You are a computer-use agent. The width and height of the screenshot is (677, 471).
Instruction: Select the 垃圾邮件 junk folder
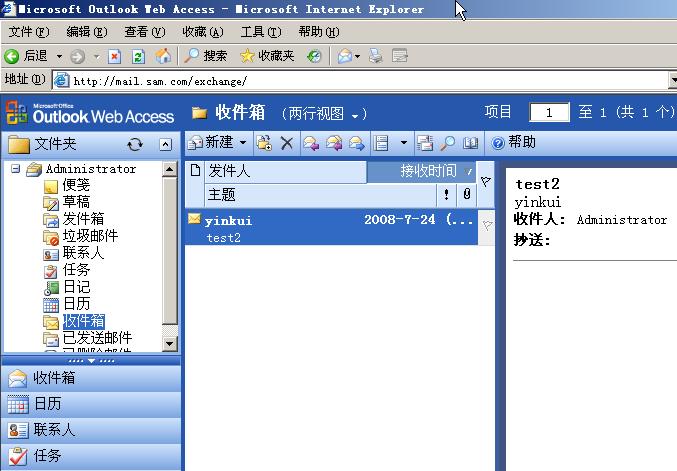[90, 236]
